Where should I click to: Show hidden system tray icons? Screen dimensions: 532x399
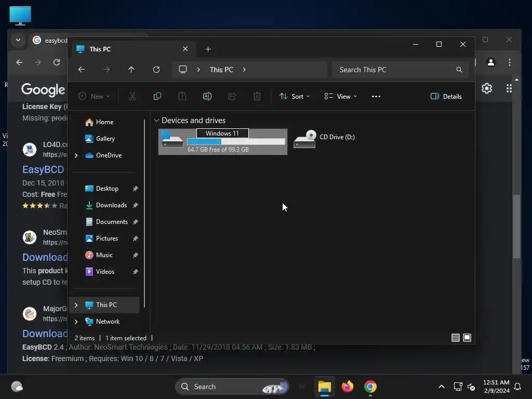coord(442,387)
